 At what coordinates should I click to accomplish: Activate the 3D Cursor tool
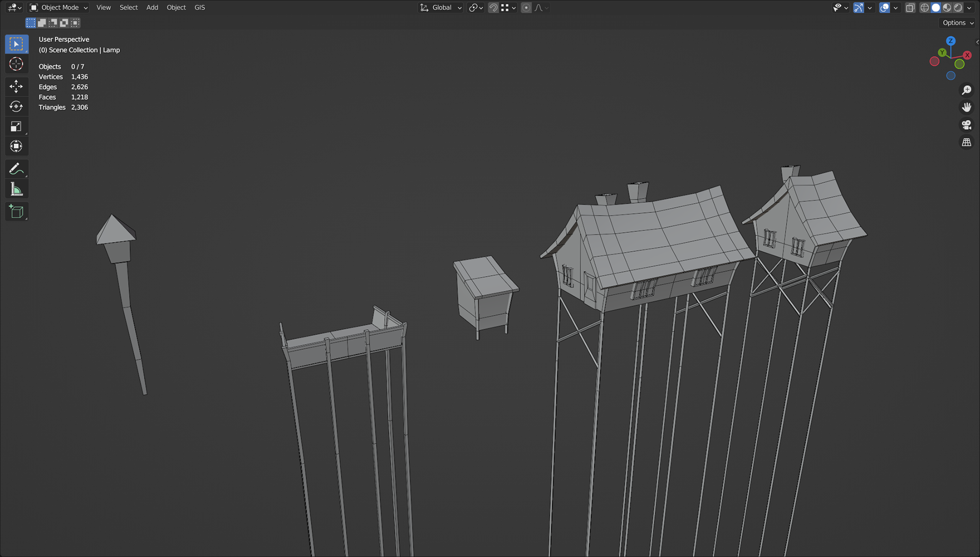pyautogui.click(x=16, y=64)
